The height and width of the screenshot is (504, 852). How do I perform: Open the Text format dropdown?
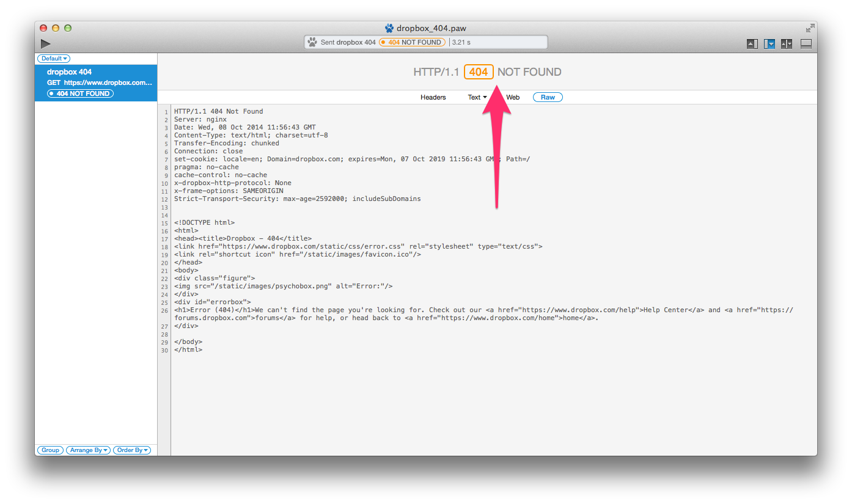pos(477,97)
